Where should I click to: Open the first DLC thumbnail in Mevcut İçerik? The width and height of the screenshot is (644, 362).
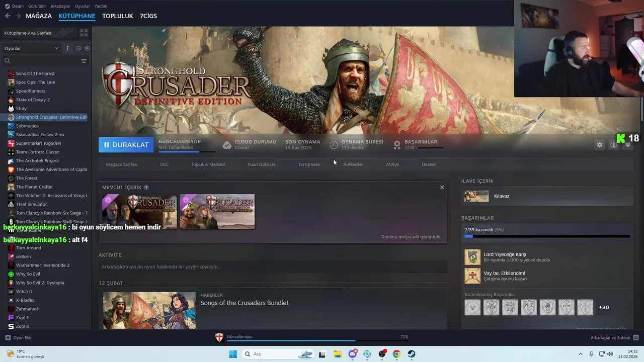click(x=139, y=212)
